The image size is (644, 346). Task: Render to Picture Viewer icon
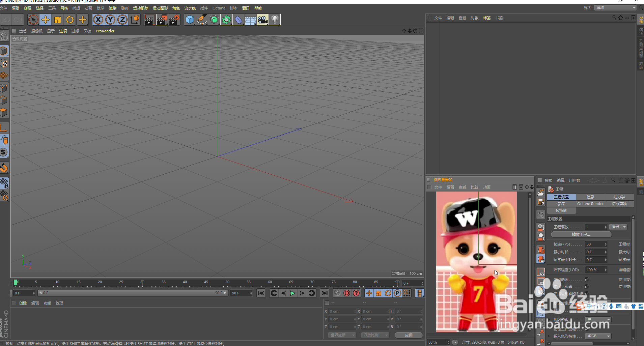[162, 20]
